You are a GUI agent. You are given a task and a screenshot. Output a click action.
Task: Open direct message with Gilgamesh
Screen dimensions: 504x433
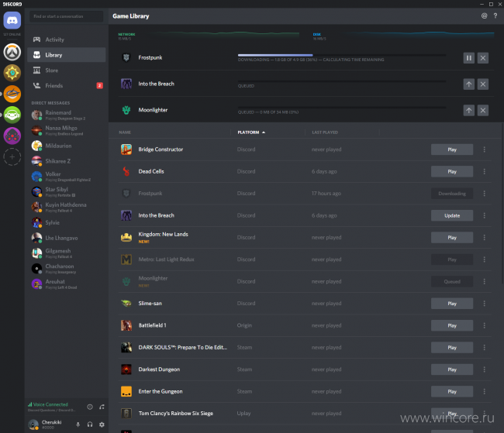pos(67,253)
